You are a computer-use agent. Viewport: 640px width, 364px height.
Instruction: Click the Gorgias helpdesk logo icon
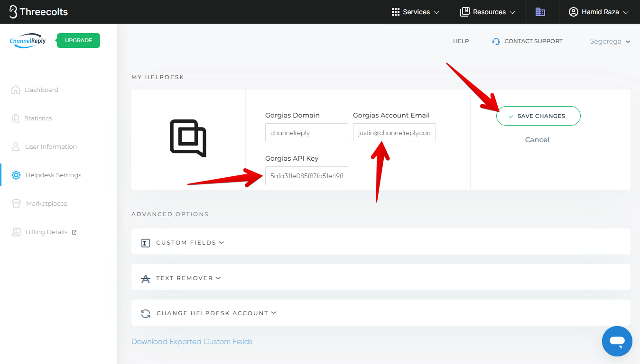coord(188,138)
